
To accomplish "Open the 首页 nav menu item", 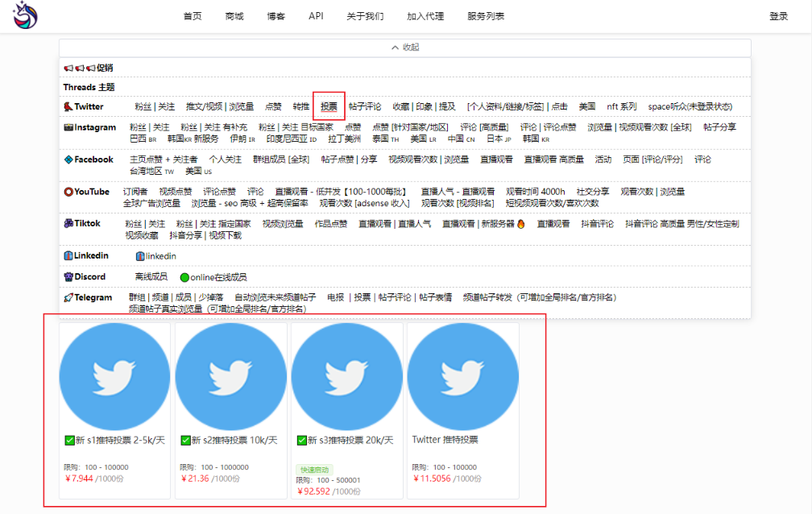I will [193, 16].
